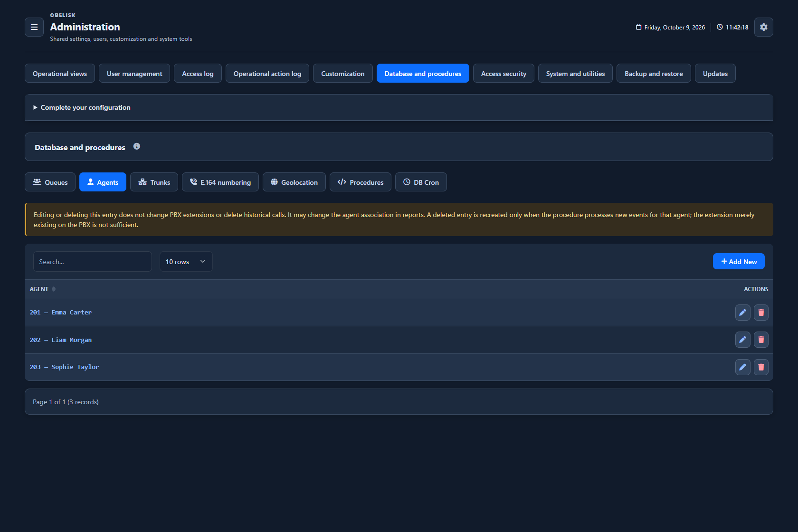798x532 pixels.
Task: Click the Page 1 of 1 records text
Action: pyautogui.click(x=66, y=402)
